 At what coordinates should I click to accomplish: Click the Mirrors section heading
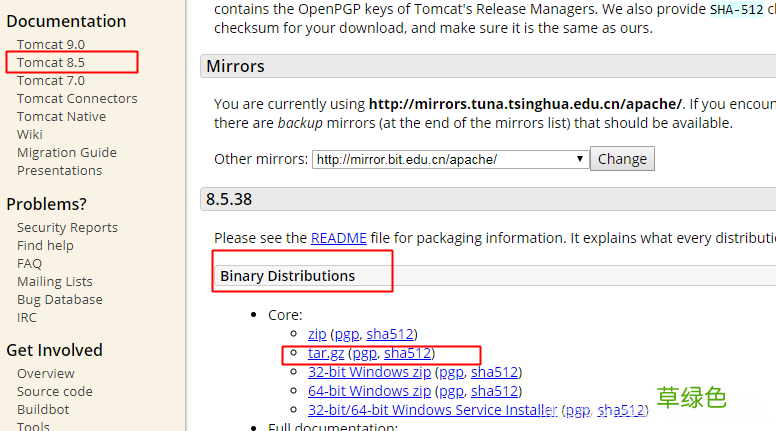[x=235, y=66]
